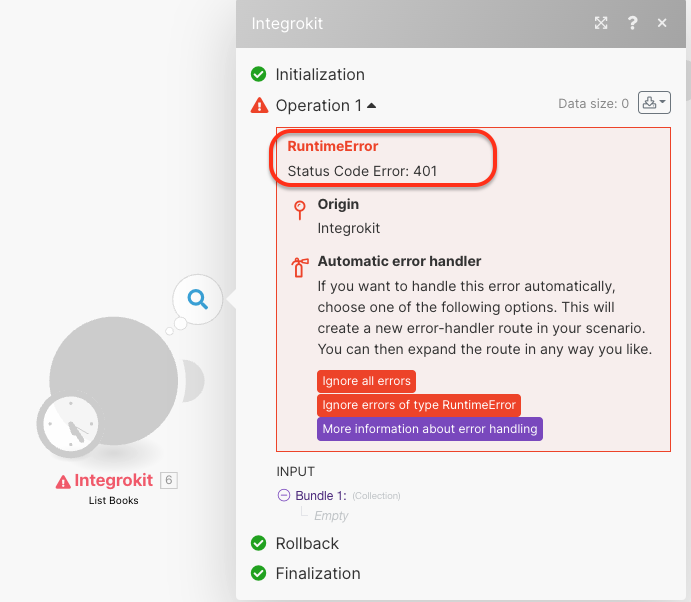Viewport: 691px width, 602px height.
Task: Click the magnifier inspect bubble
Action: tap(197, 299)
